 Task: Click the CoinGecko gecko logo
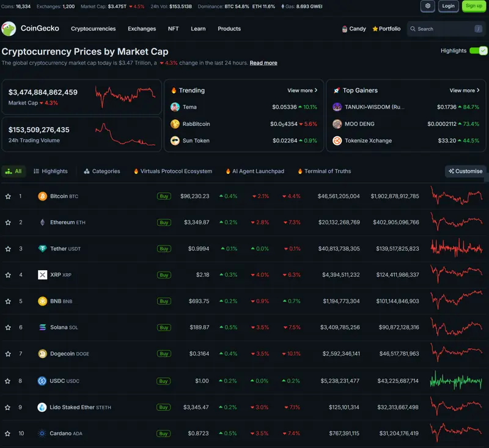click(x=9, y=29)
